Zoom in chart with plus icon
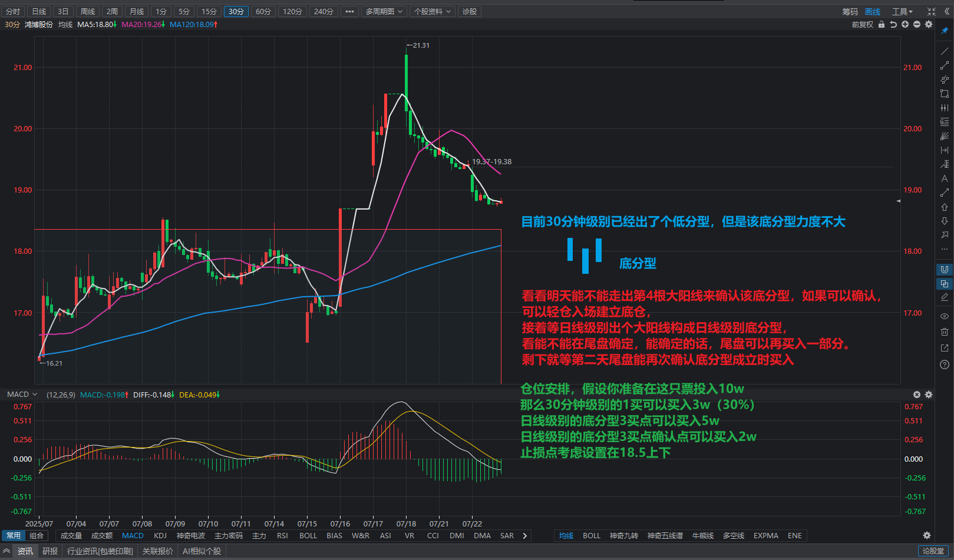This screenshot has width=954, height=560. tap(905, 25)
